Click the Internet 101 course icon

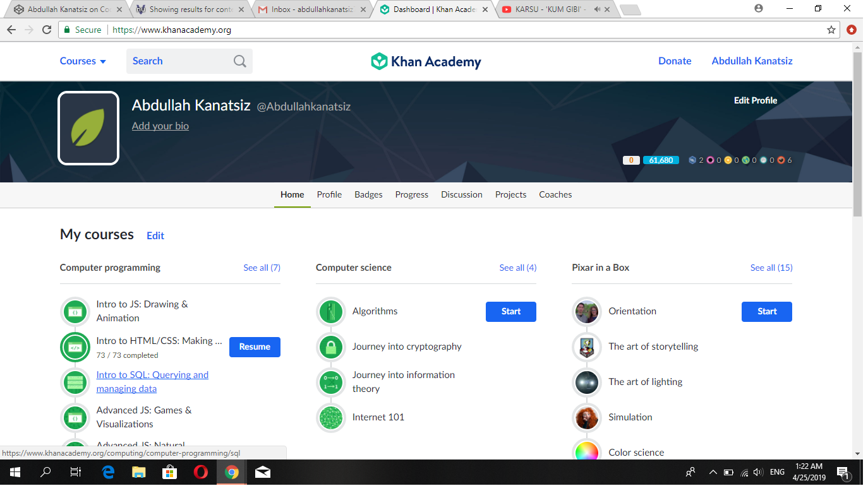click(331, 417)
